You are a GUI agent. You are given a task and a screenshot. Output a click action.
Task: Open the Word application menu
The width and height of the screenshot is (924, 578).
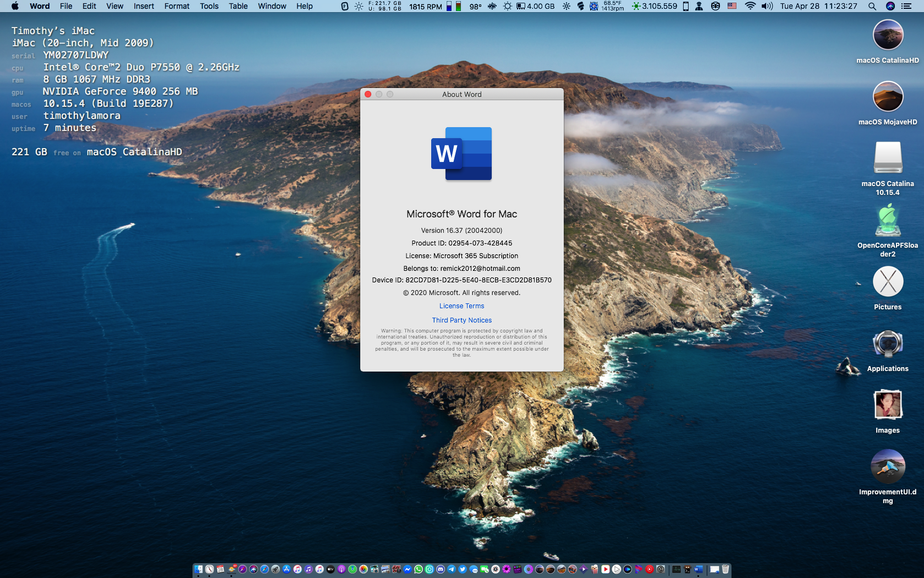tap(40, 6)
